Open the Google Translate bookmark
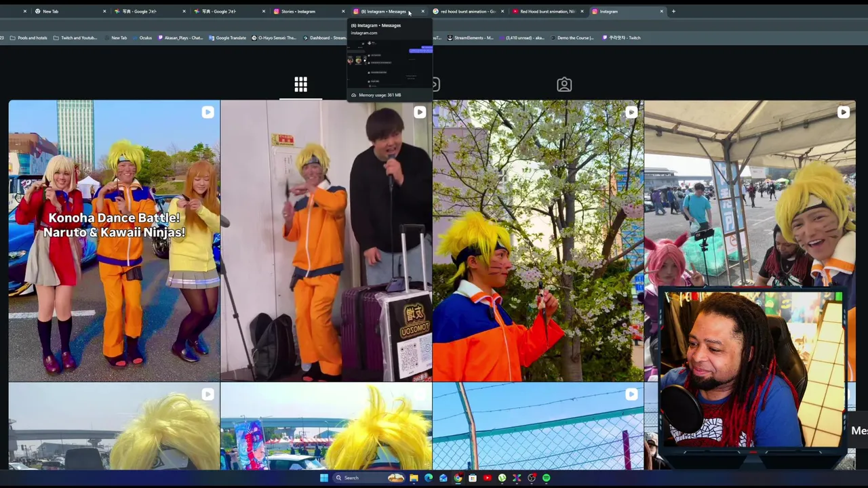This screenshot has width=868, height=488. pyautogui.click(x=227, y=38)
